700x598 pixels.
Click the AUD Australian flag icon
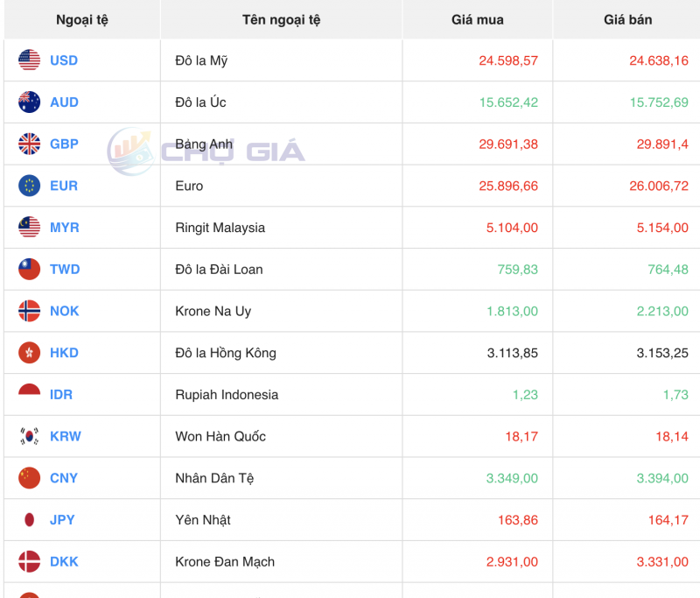(x=29, y=102)
